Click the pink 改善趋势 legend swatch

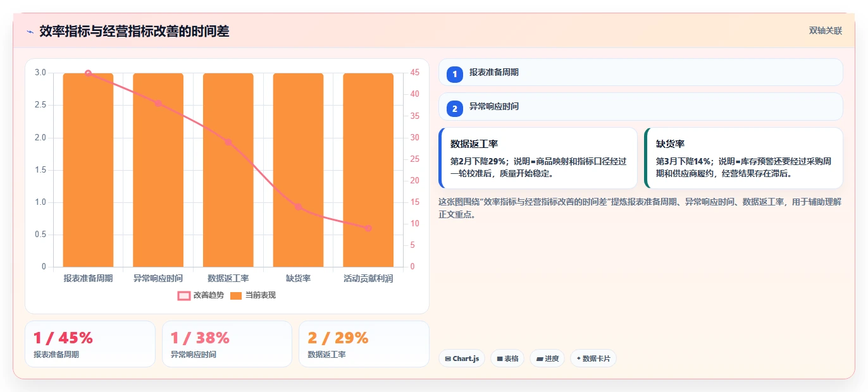point(184,295)
